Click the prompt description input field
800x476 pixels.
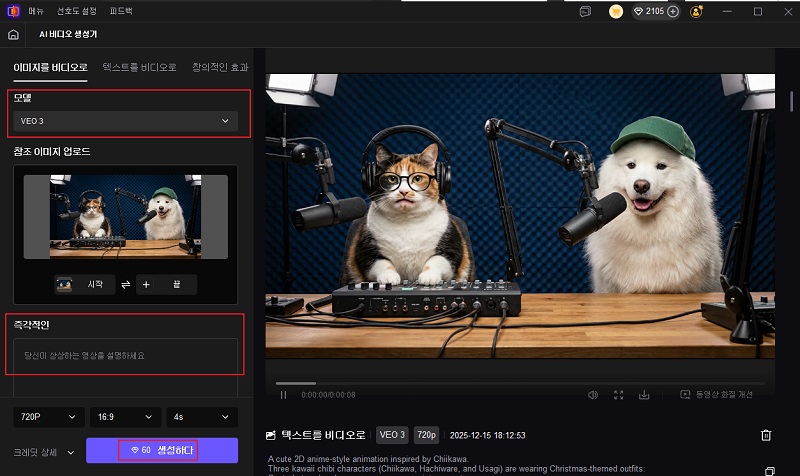(126, 367)
